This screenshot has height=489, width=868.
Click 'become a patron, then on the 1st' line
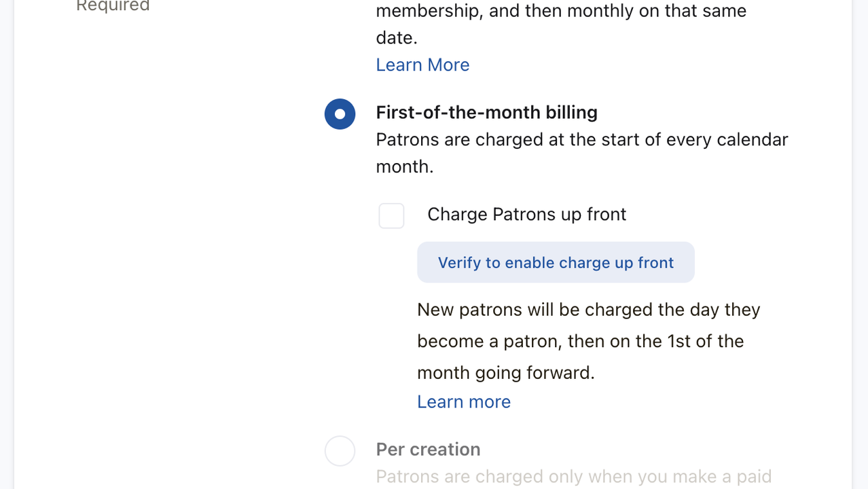pyautogui.click(x=580, y=341)
